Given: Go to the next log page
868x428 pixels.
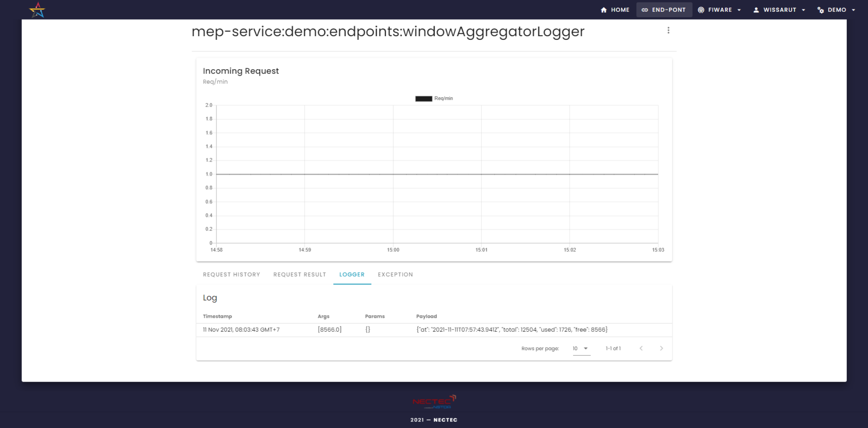Looking at the screenshot, I should pos(661,348).
